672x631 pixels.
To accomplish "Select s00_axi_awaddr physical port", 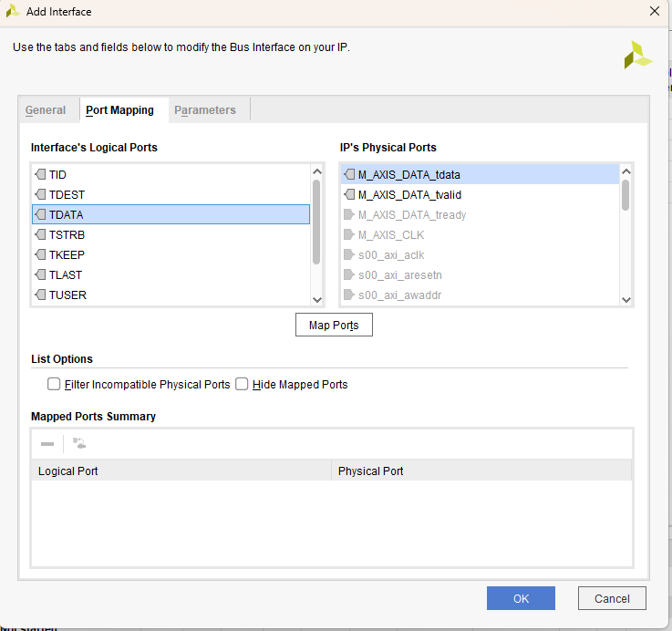I will tap(480, 295).
